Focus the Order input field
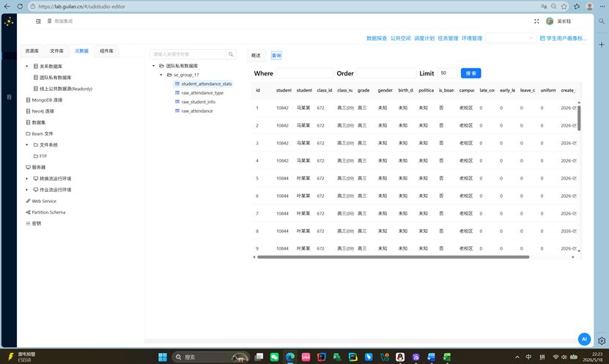Viewport: 609px width, 364px height. [x=386, y=73]
